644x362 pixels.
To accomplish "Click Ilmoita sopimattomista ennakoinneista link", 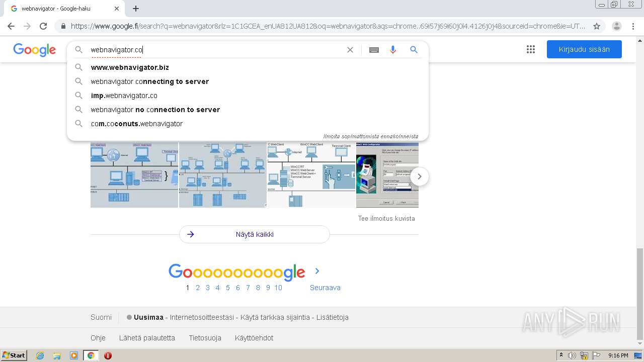I will pyautogui.click(x=370, y=136).
